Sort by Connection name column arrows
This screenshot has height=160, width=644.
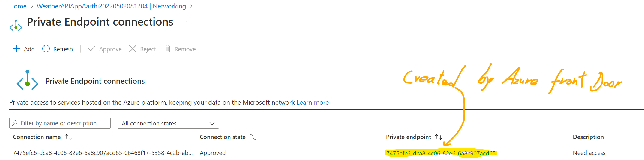click(x=68, y=137)
